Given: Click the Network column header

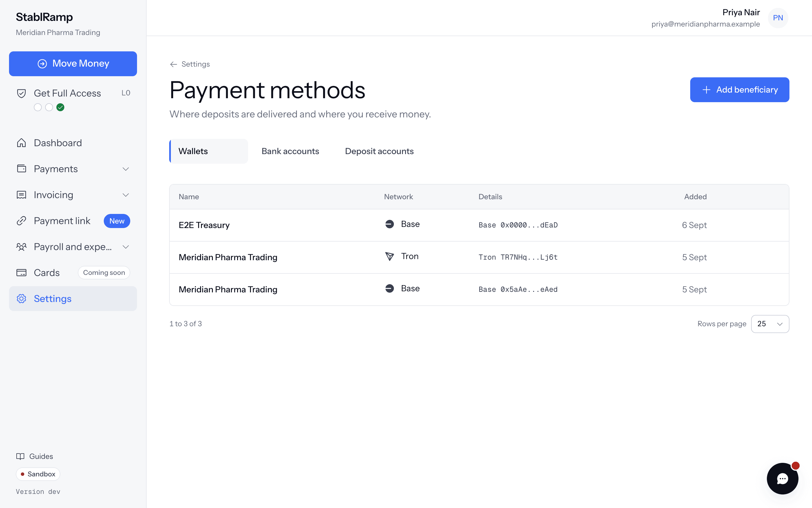Looking at the screenshot, I should (399, 197).
